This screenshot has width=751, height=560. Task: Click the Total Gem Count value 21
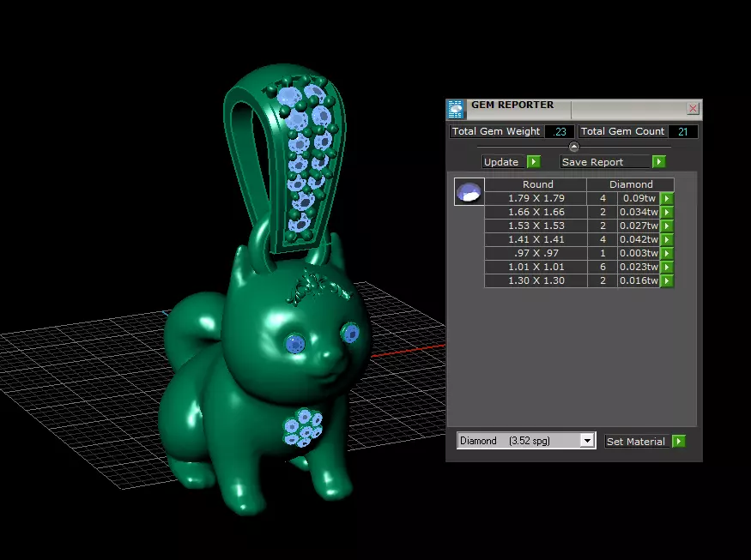pos(682,131)
